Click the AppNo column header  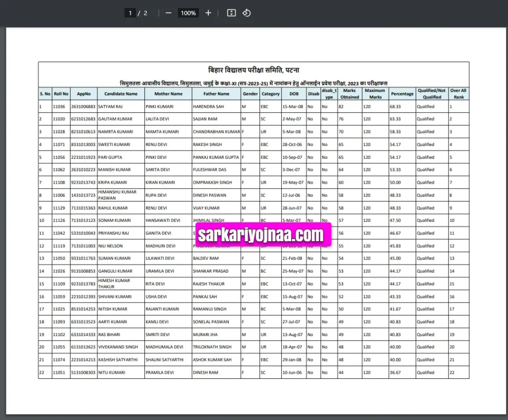(83, 94)
